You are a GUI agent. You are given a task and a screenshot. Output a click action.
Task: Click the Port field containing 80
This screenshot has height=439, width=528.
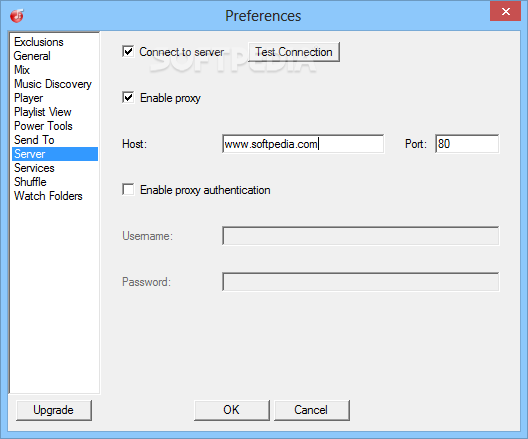tap(467, 144)
